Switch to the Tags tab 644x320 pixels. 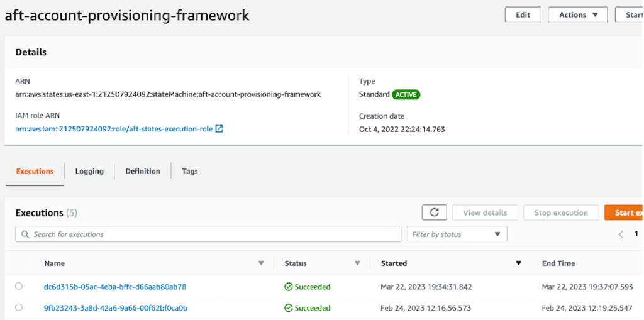click(190, 171)
